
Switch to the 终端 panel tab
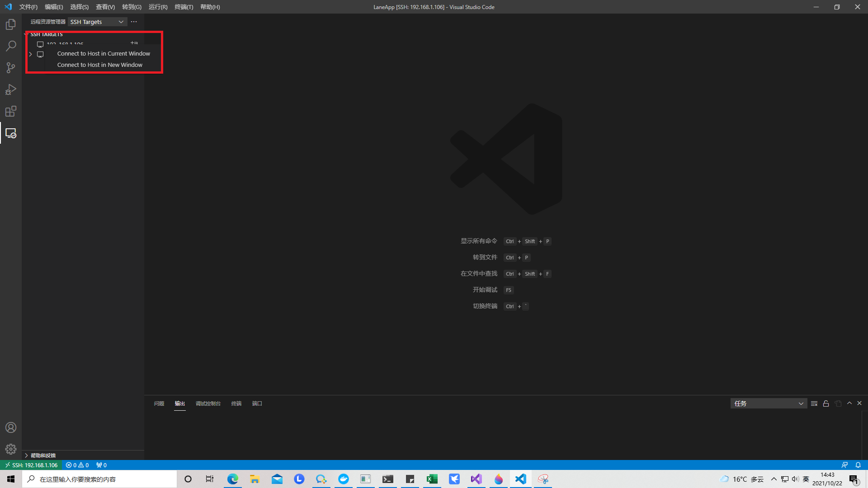click(x=236, y=404)
